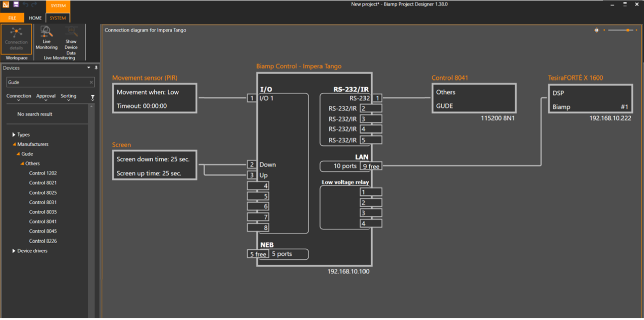Click I/O port 2 Down
The image size is (644, 320).
pos(252,165)
